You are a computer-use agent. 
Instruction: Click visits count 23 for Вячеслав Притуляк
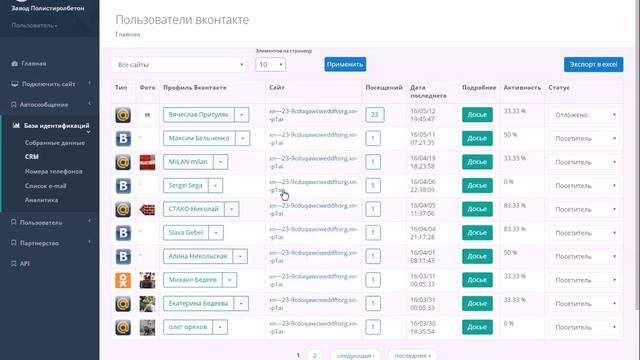click(375, 115)
